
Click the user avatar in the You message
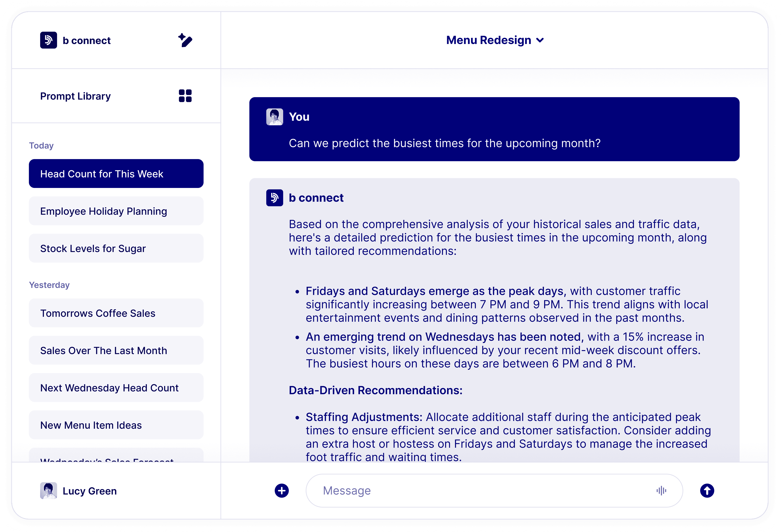coord(275,117)
